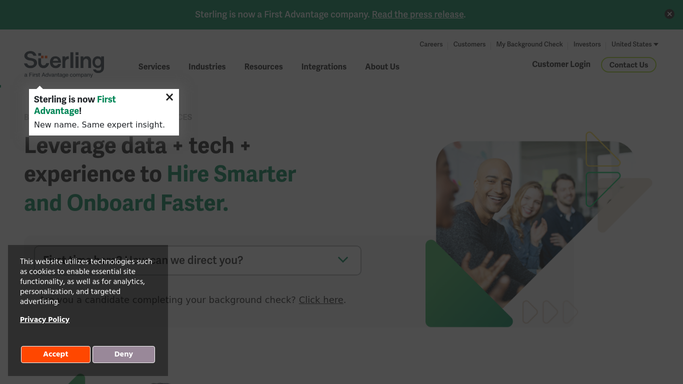
Task: Open the Resources menu
Action: point(263,67)
